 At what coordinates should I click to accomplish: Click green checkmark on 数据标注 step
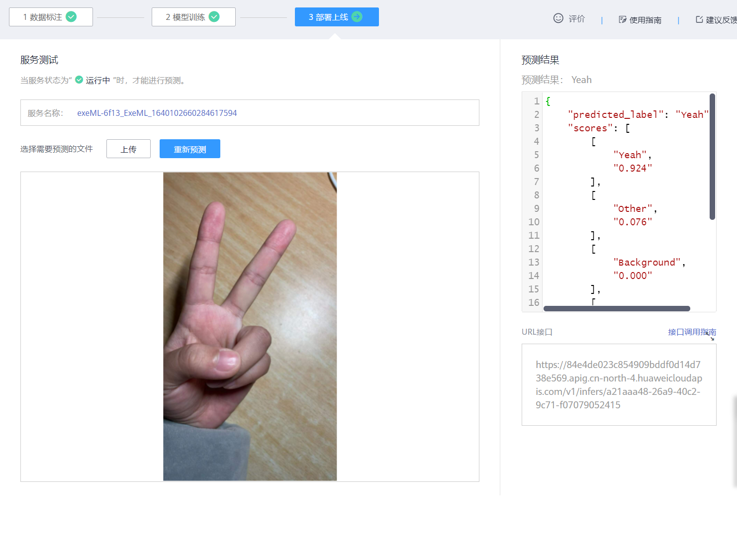click(x=72, y=17)
